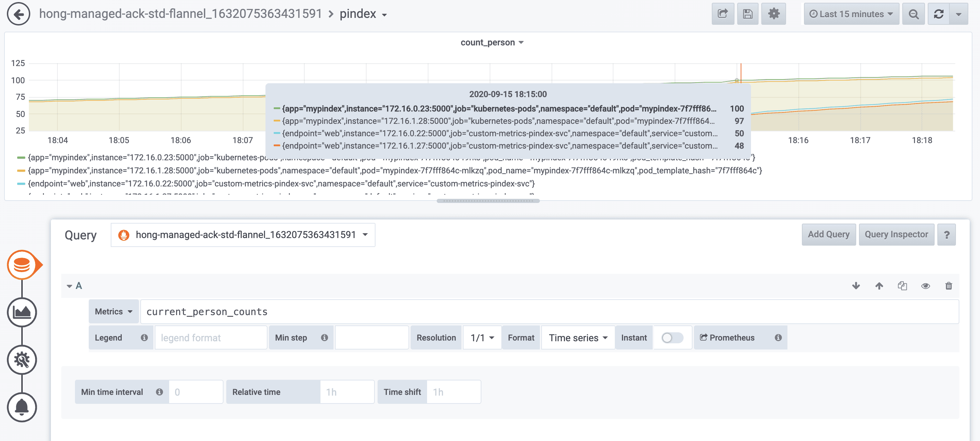This screenshot has height=441, width=980.
Task: Click the share dashboard icon
Action: click(x=722, y=14)
